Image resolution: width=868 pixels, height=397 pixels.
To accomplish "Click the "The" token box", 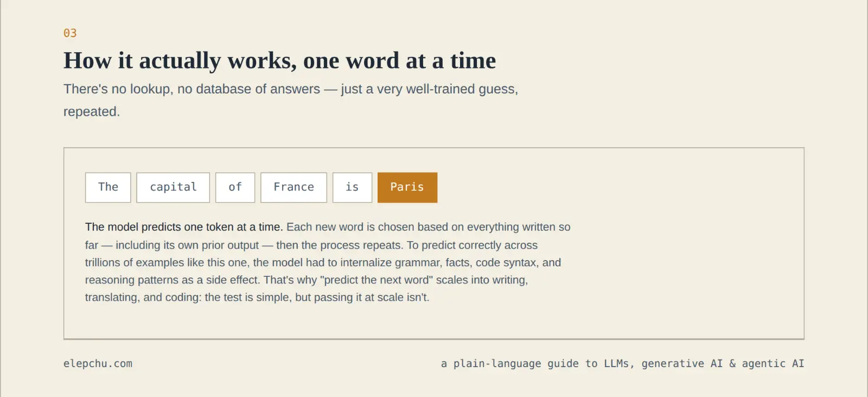I will tap(108, 187).
